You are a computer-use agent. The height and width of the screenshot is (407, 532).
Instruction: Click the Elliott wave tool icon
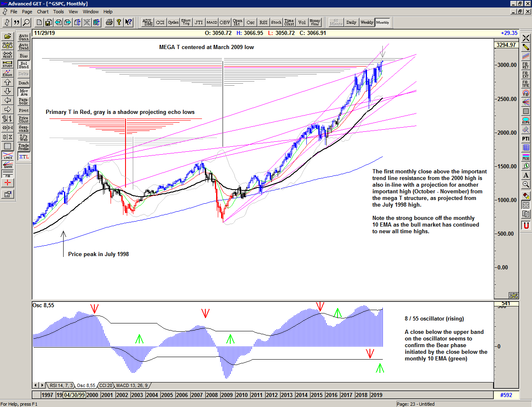coord(7,73)
